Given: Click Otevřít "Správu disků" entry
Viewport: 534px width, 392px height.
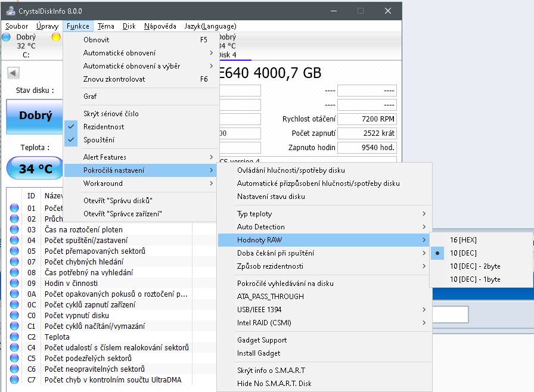Looking at the screenshot, I should pyautogui.click(x=140, y=200).
